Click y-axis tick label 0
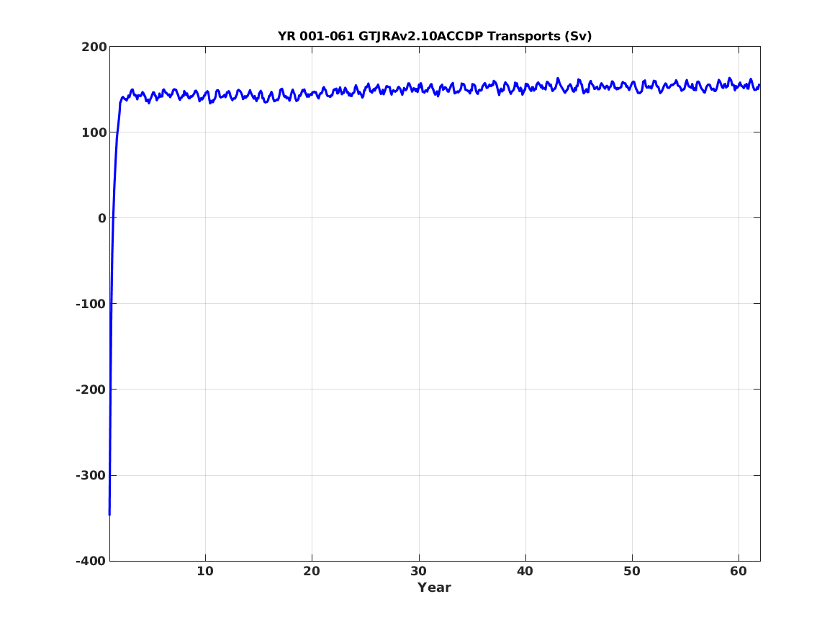 101,218
